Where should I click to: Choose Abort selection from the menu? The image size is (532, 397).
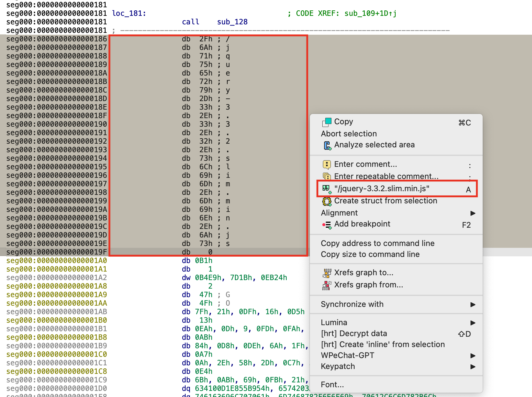pos(349,134)
